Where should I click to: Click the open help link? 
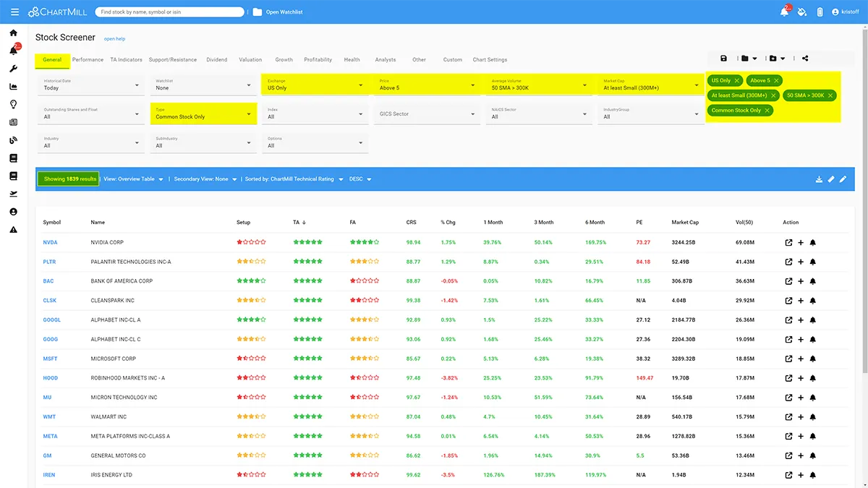pos(114,39)
